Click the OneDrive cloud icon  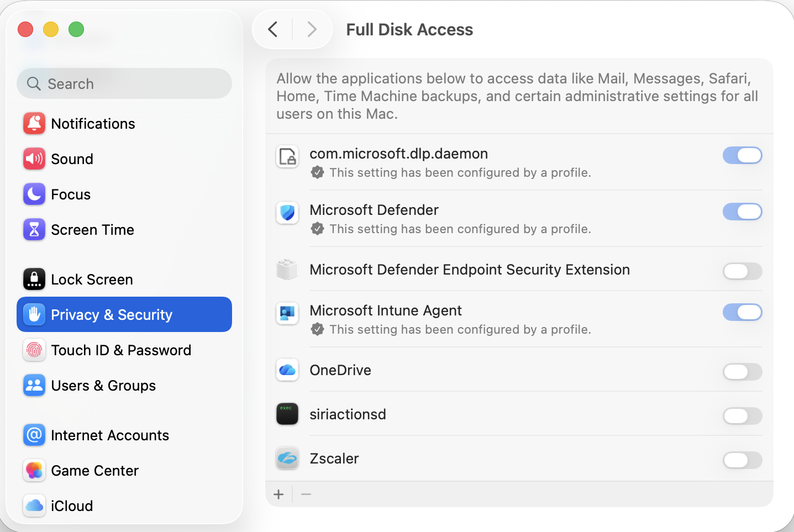pyautogui.click(x=287, y=370)
